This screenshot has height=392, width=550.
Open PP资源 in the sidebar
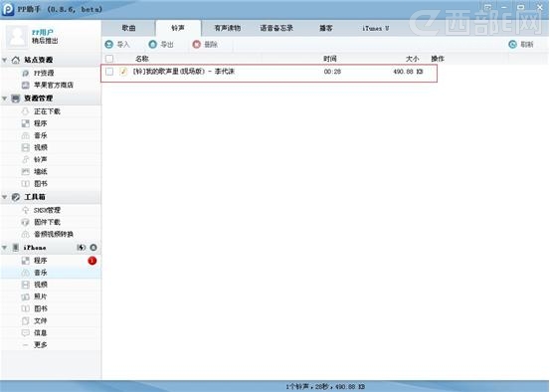click(51, 73)
